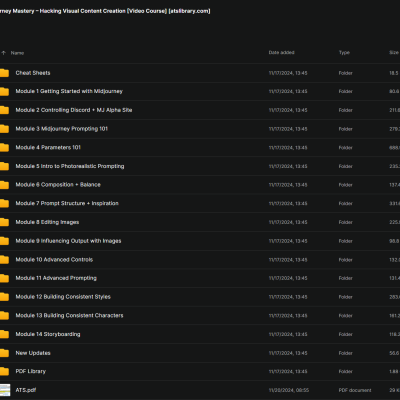Select Module 8 Editing Images
The image size is (400, 400).
point(47,222)
